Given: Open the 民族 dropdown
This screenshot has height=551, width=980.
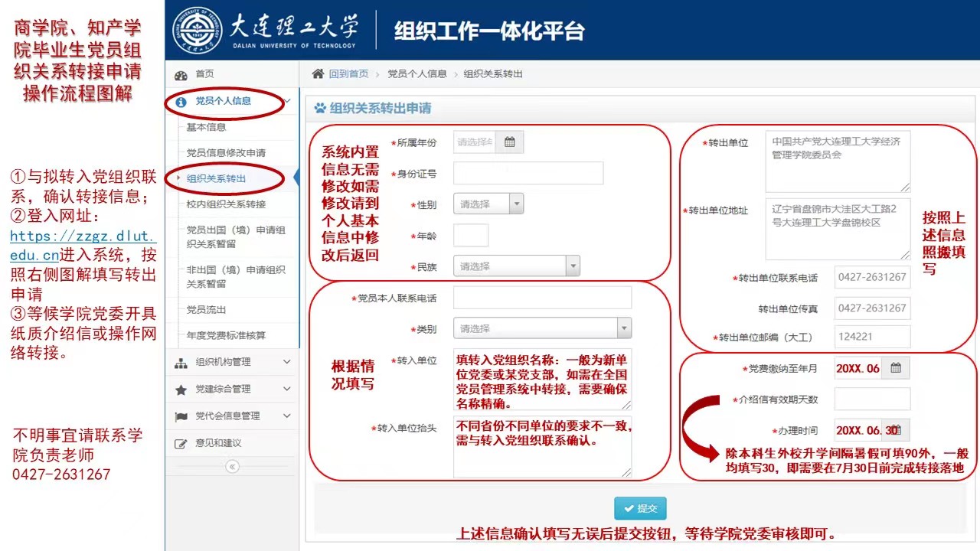Looking at the screenshot, I should (573, 266).
